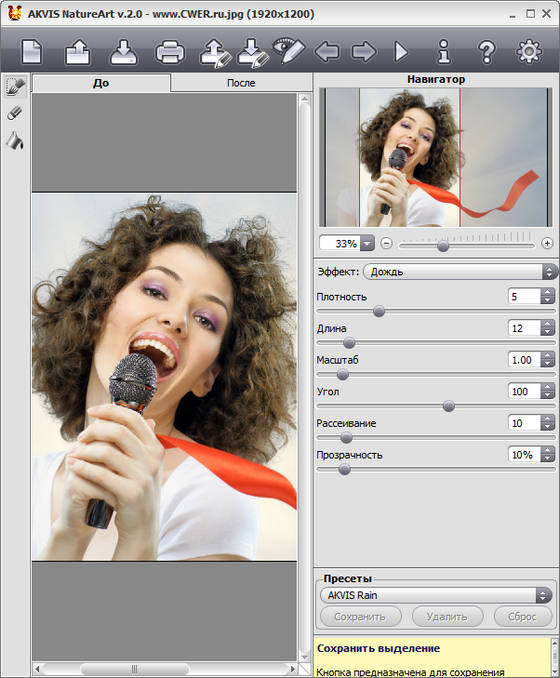Viewport: 560px width, 678px height.
Task: Save image using the download tray icon
Action: [124, 52]
